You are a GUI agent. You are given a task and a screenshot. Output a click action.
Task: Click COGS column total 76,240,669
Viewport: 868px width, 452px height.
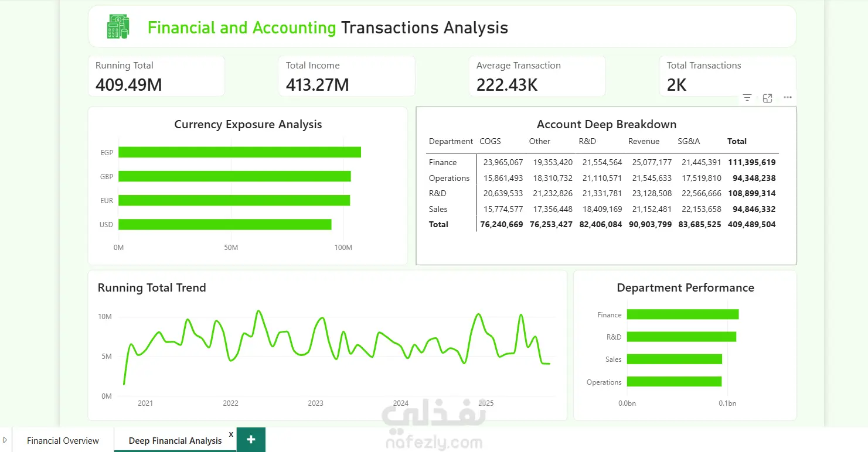coord(502,224)
